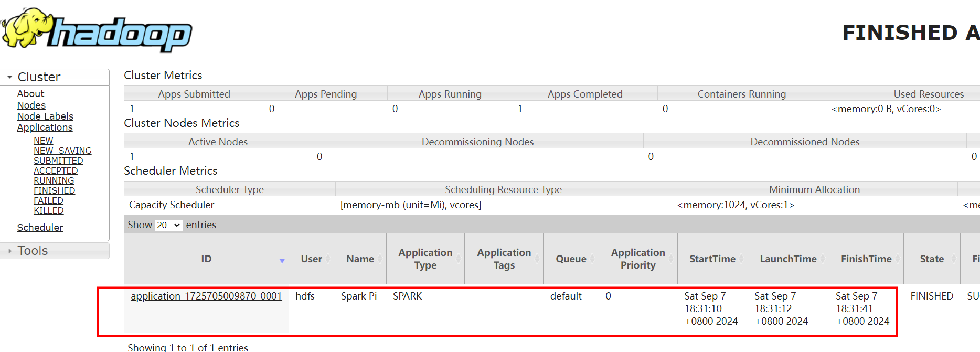
Task: Sort by the Queue column header
Action: pyautogui.click(x=571, y=259)
